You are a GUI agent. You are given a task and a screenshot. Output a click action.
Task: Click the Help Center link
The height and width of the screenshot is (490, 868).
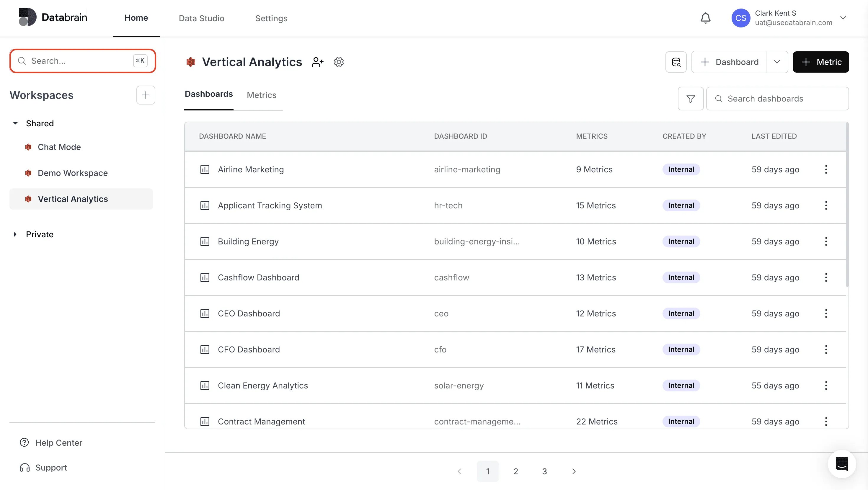(51, 443)
